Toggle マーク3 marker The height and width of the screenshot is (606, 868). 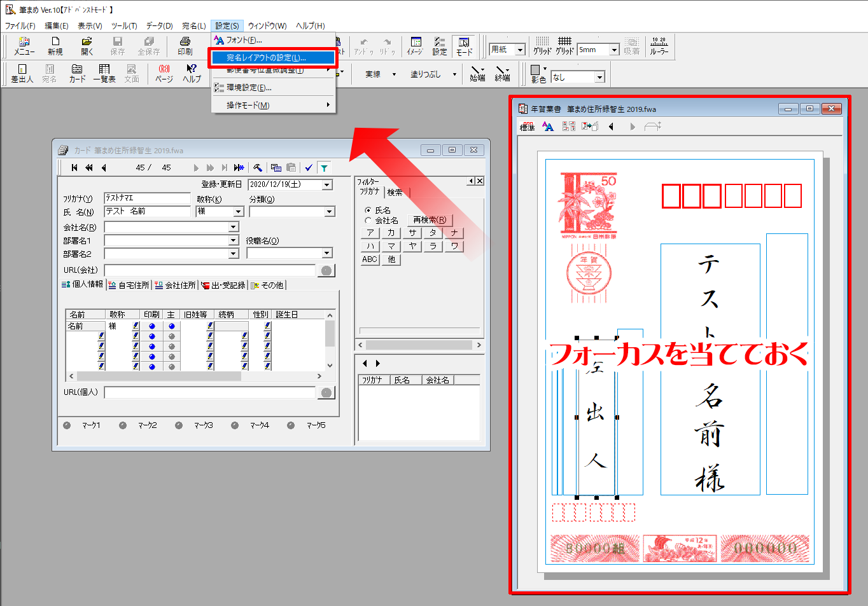[x=179, y=425]
